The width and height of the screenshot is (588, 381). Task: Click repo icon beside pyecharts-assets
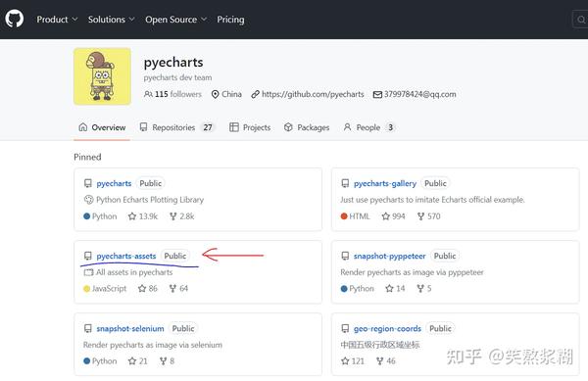pos(88,256)
